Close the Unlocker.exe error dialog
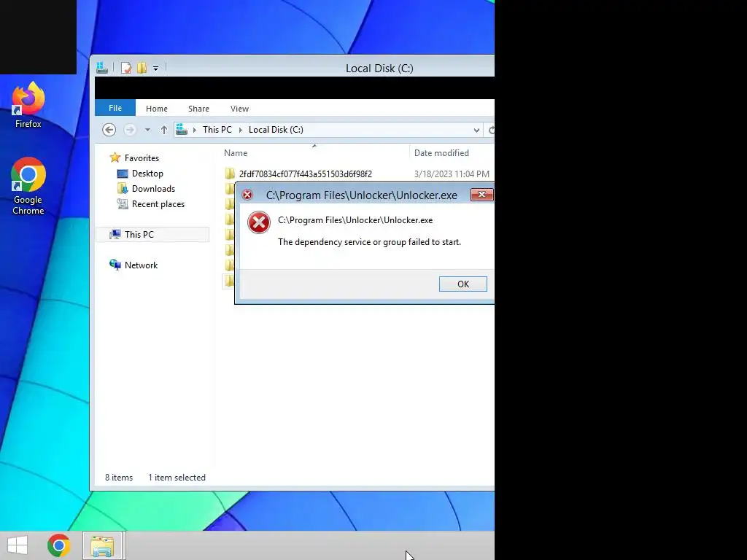This screenshot has width=747, height=560. point(481,194)
